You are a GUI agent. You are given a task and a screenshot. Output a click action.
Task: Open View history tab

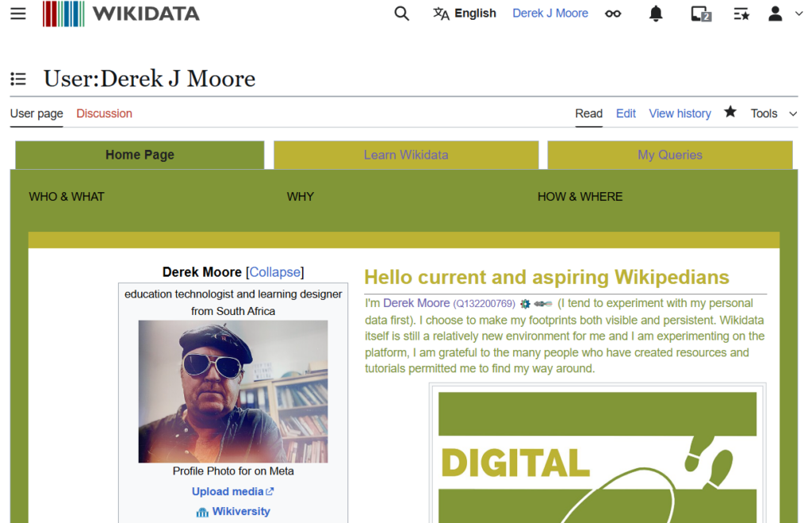point(680,113)
